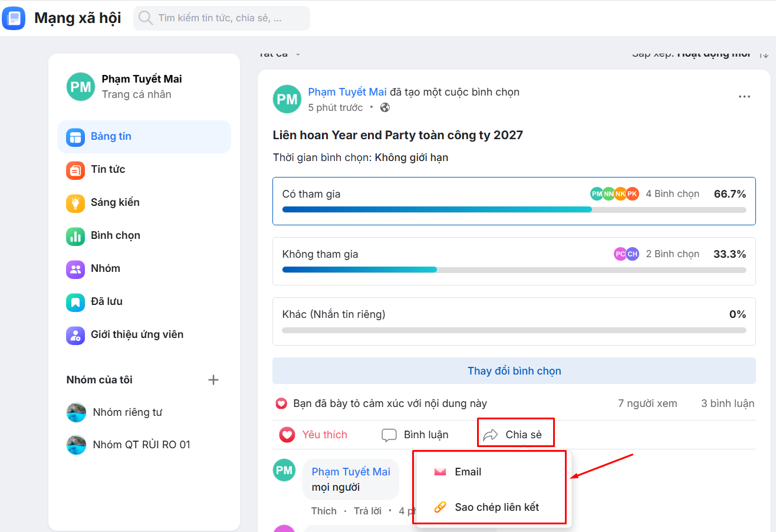Viewport: 776px width, 532px height.
Task: Click the NK voter avatar on Có tham gia
Action: pos(620,193)
